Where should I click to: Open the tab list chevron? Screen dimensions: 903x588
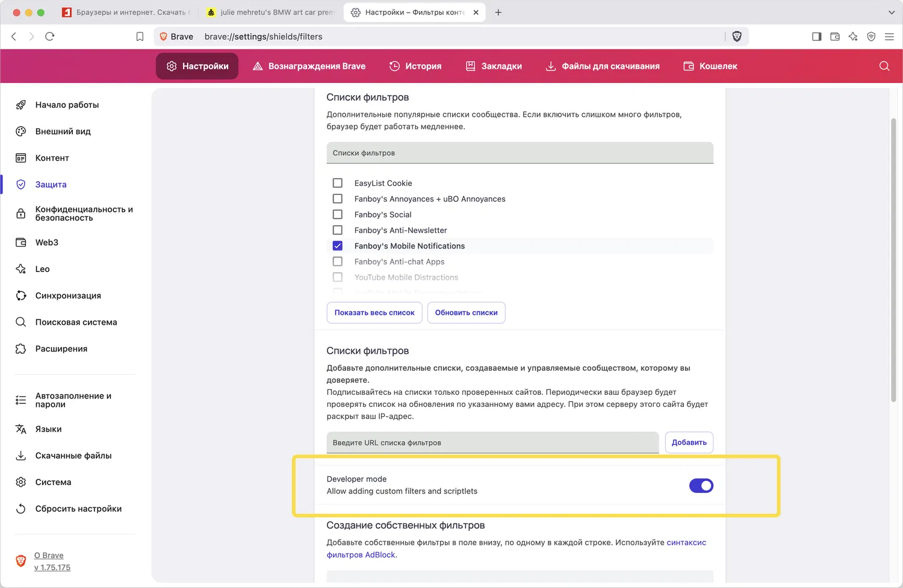[x=892, y=12]
